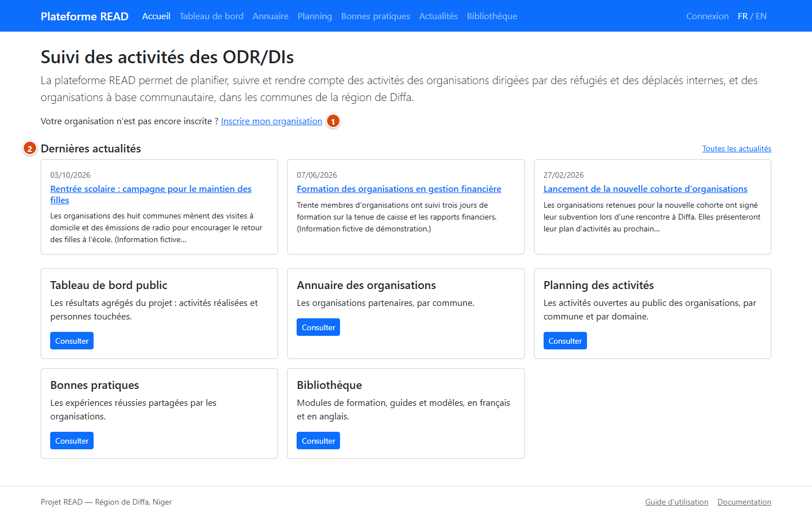Go to Accueil in the navbar
812x508 pixels.
156,16
